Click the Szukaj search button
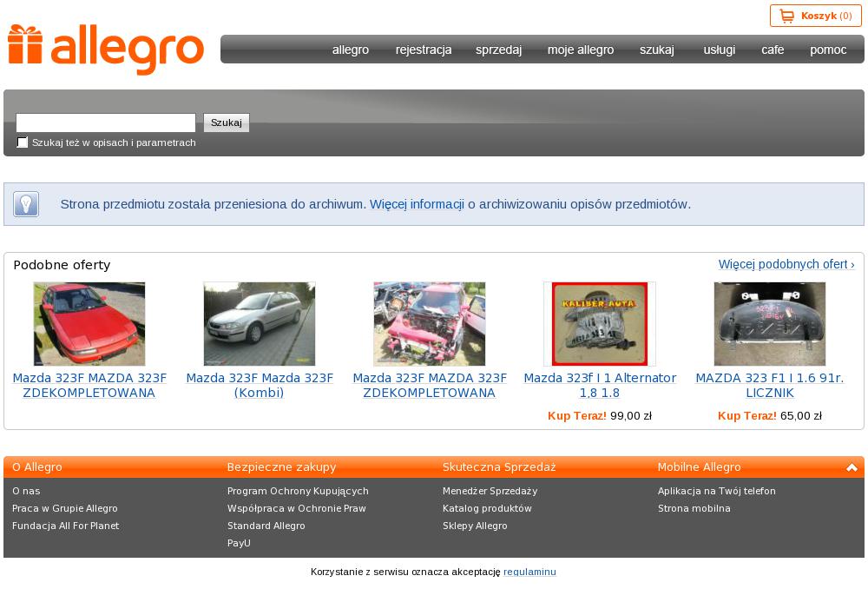The height and width of the screenshot is (589, 868). click(x=227, y=122)
